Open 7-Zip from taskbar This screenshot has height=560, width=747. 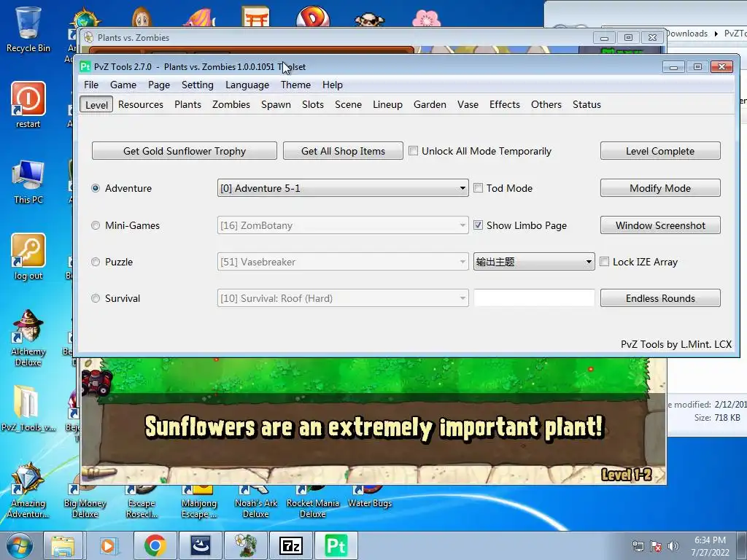coord(290,545)
